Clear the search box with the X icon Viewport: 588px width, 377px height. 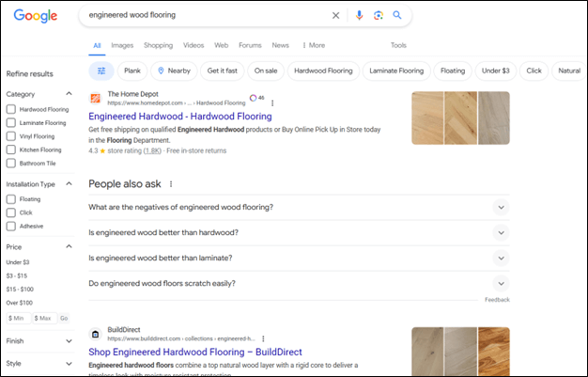coord(335,15)
